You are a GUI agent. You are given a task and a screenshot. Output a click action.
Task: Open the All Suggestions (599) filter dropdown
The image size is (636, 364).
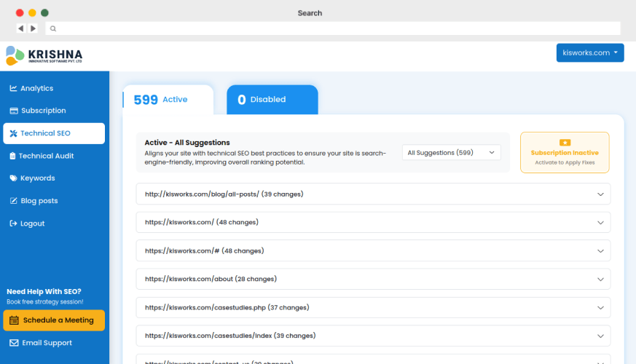pos(451,152)
